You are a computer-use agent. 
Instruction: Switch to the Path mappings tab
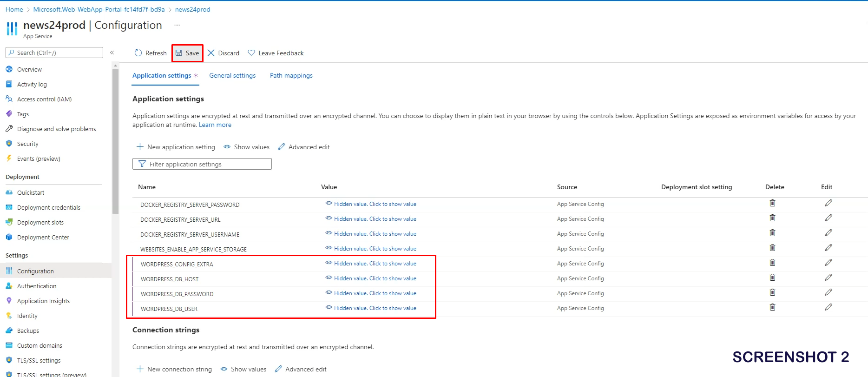pos(291,75)
